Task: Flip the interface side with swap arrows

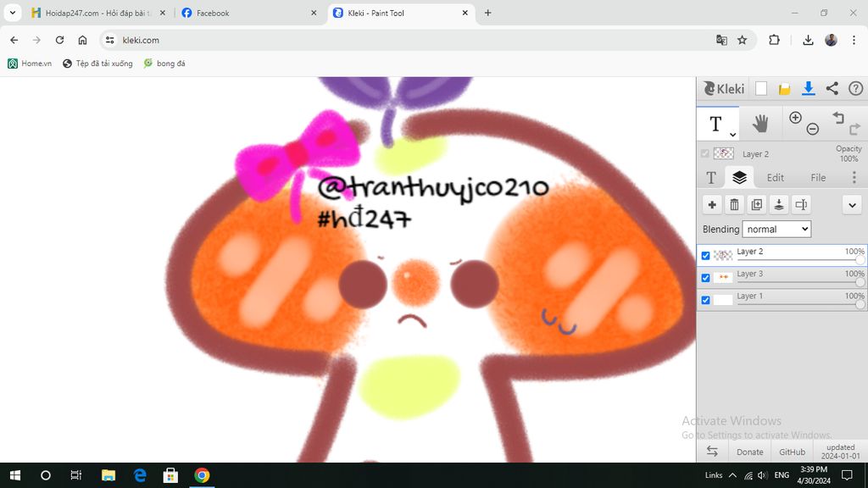Action: coord(712,452)
